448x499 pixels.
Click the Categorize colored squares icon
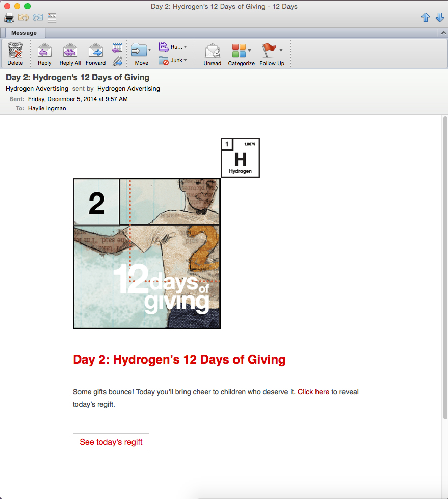click(x=239, y=51)
